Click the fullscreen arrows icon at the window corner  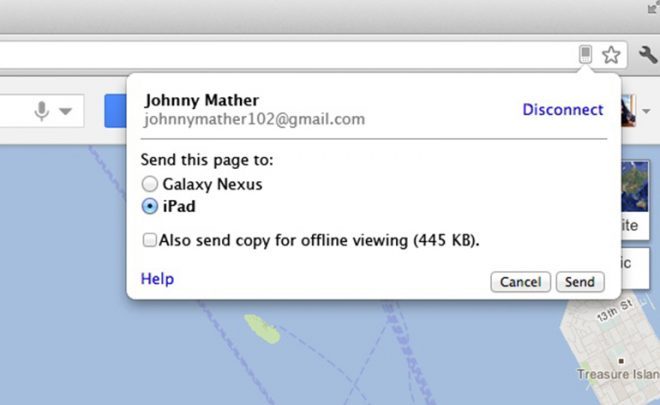tap(654, 6)
